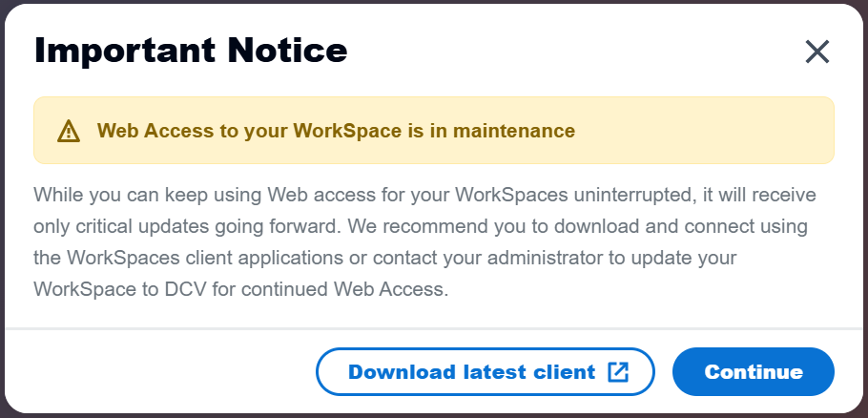The image size is (868, 418).
Task: Click the warning triangle icon
Action: pos(69,131)
